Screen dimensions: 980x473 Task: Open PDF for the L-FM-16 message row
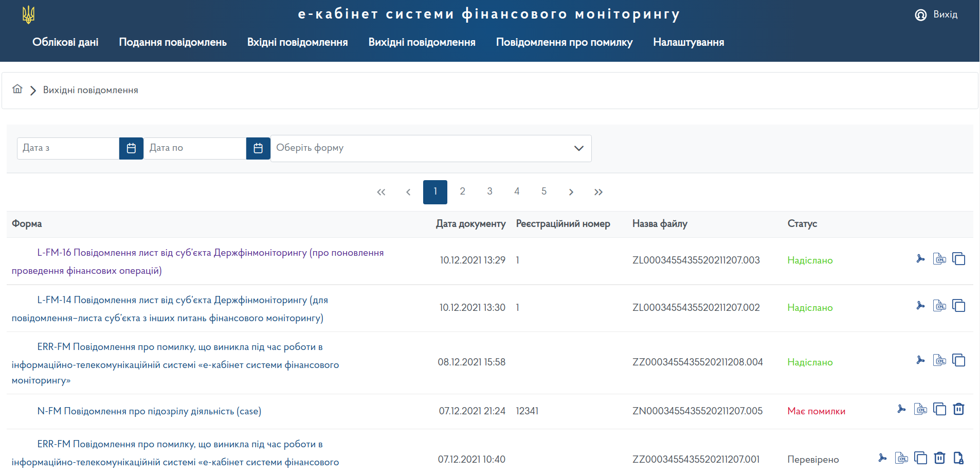click(920, 259)
